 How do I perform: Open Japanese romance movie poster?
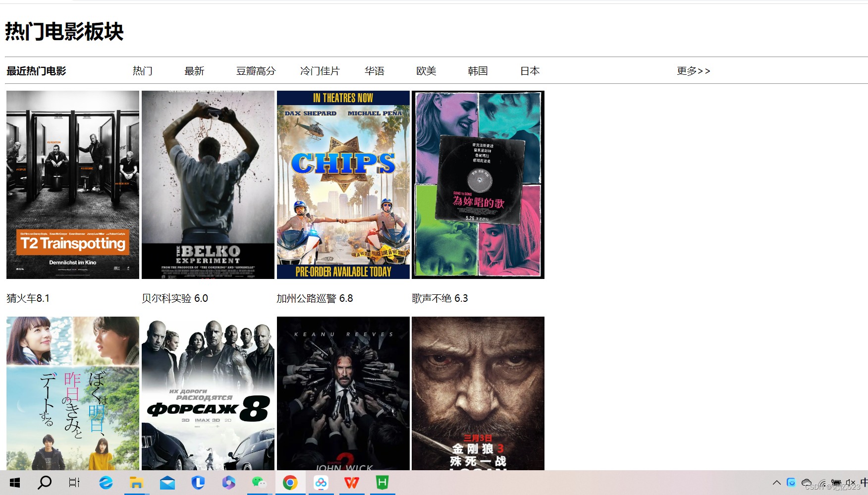pyautogui.click(x=73, y=393)
